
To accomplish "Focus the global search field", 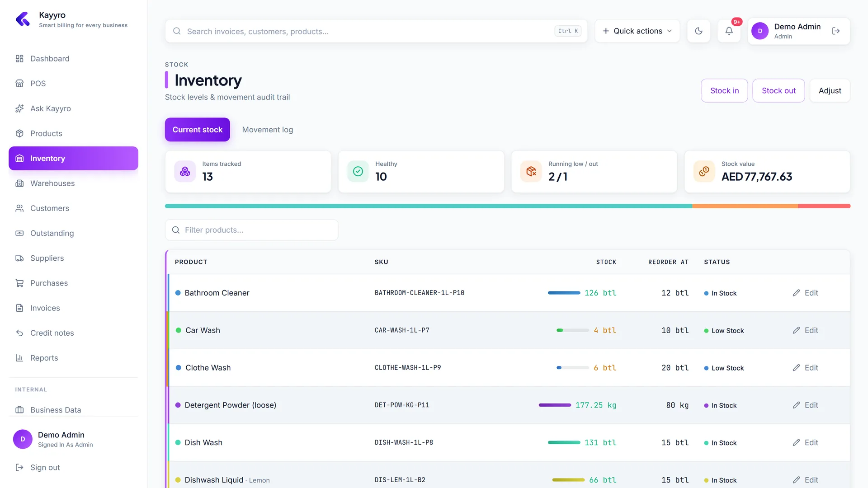I will point(376,31).
